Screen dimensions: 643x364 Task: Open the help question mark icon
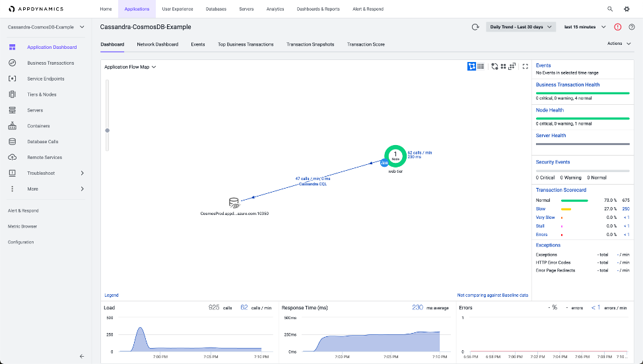632,27
